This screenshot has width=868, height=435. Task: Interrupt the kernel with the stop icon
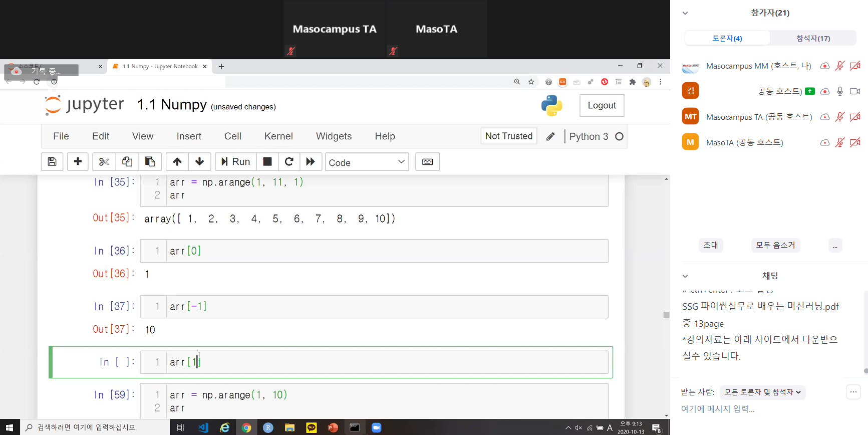click(267, 161)
